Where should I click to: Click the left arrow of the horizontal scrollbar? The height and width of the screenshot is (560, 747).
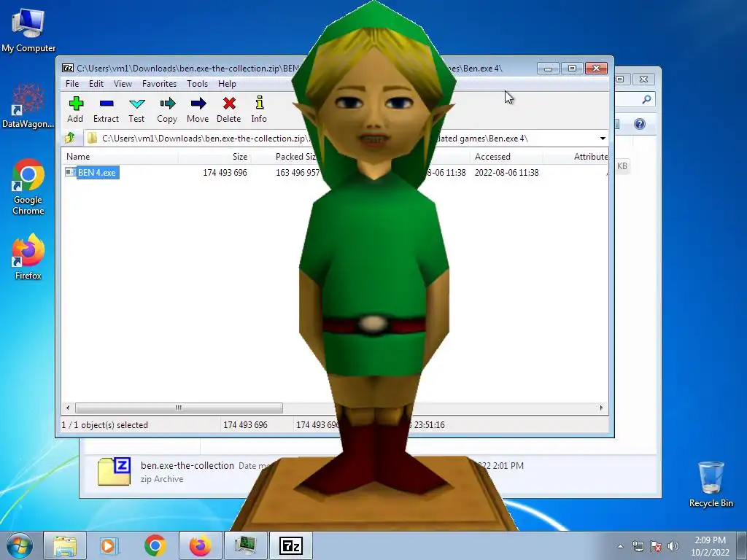pos(68,408)
